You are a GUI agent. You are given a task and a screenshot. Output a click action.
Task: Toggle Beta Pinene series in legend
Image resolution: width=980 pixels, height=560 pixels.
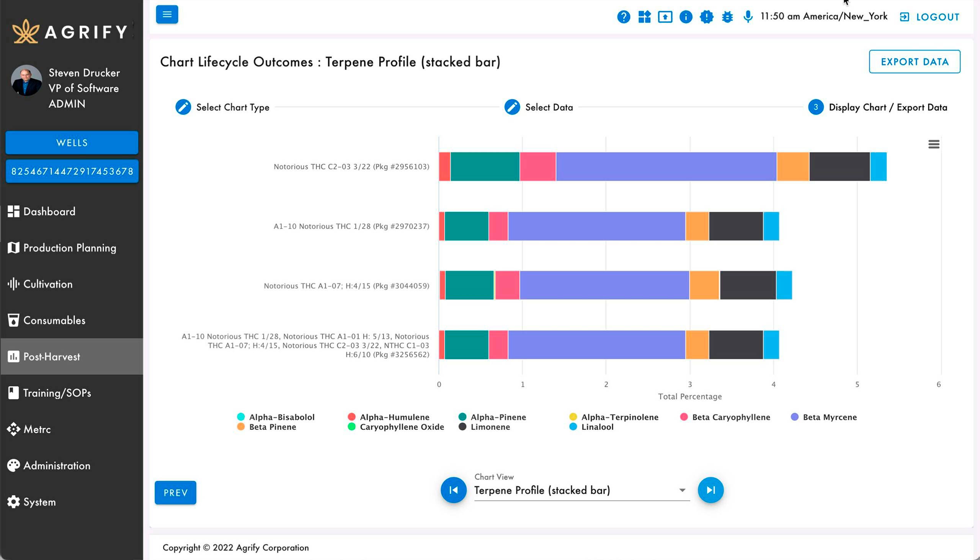267,427
